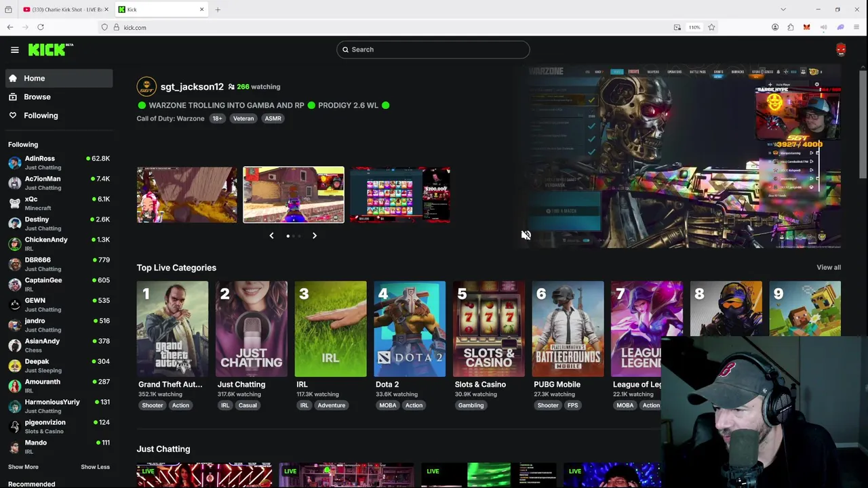Image resolution: width=868 pixels, height=488 pixels.
Task: Click the Adventure tag under IRL
Action: coord(332,405)
